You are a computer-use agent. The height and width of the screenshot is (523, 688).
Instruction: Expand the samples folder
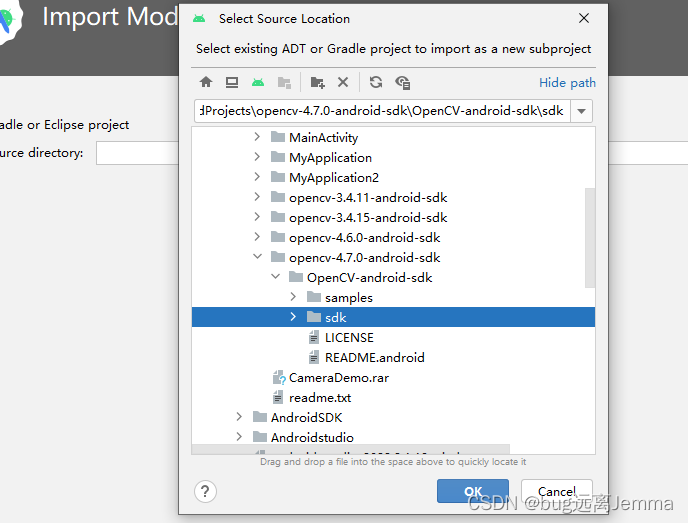point(293,297)
